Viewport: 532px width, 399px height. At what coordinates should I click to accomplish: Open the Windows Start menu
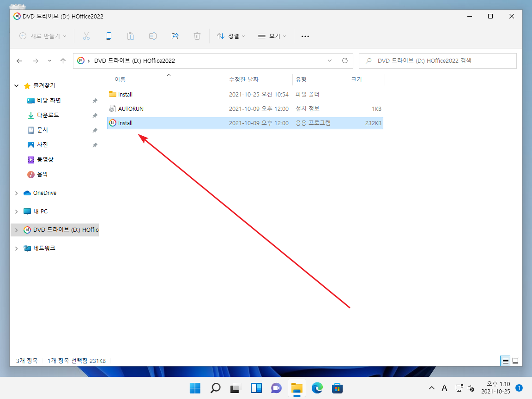(x=195, y=388)
